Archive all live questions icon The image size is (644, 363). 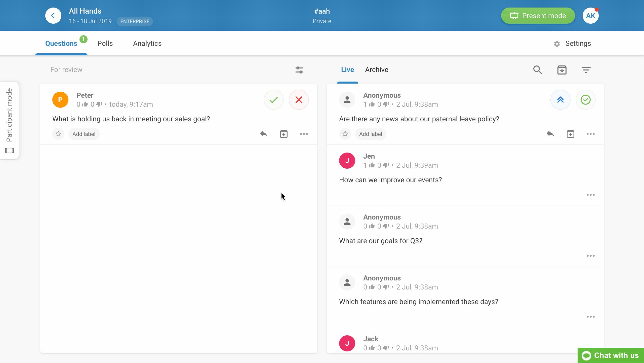[x=562, y=70]
